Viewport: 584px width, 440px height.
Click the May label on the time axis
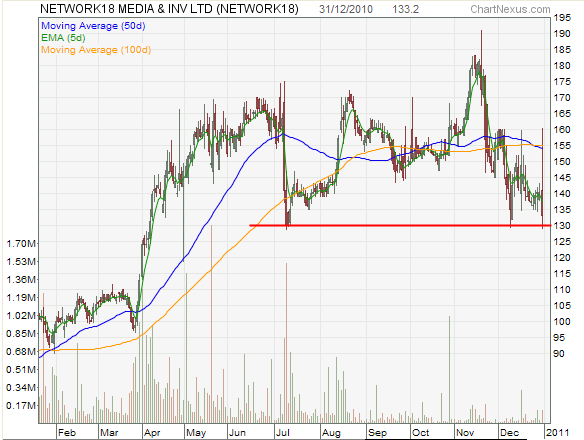click(x=196, y=433)
